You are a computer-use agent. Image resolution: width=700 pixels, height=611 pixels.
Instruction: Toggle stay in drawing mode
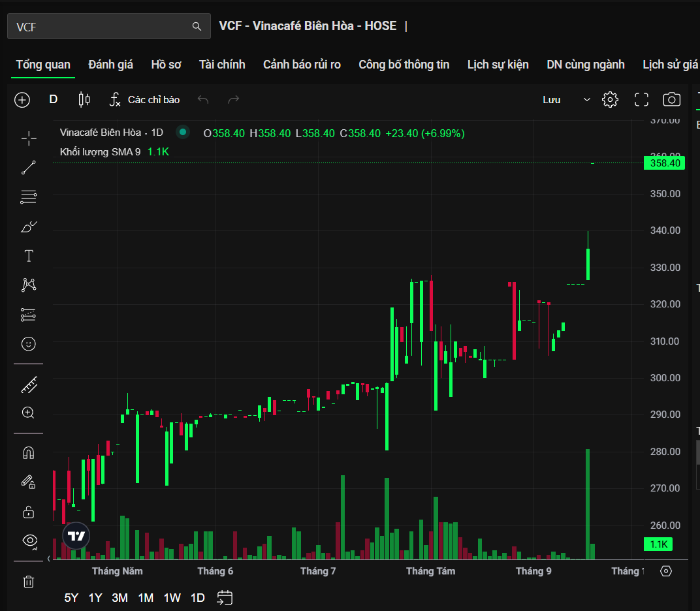pyautogui.click(x=29, y=482)
